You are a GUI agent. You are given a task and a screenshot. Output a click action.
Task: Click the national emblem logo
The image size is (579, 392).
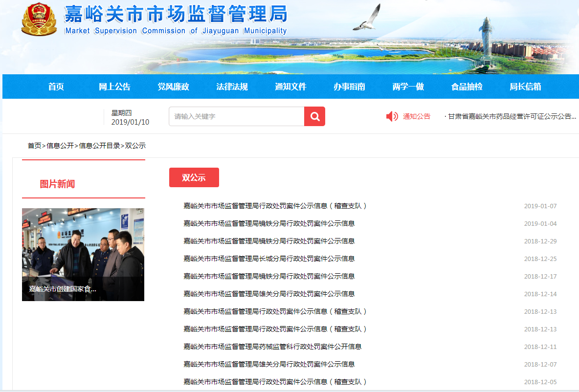[x=39, y=20]
